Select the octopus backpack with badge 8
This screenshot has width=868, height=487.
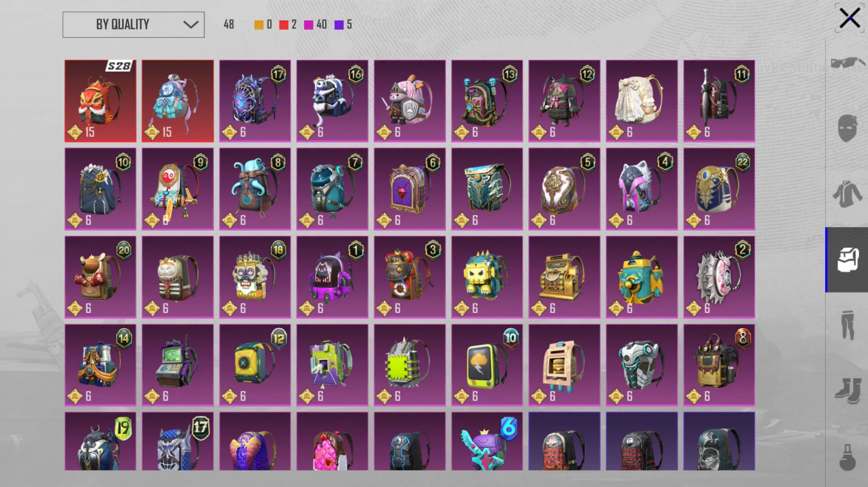click(x=255, y=189)
